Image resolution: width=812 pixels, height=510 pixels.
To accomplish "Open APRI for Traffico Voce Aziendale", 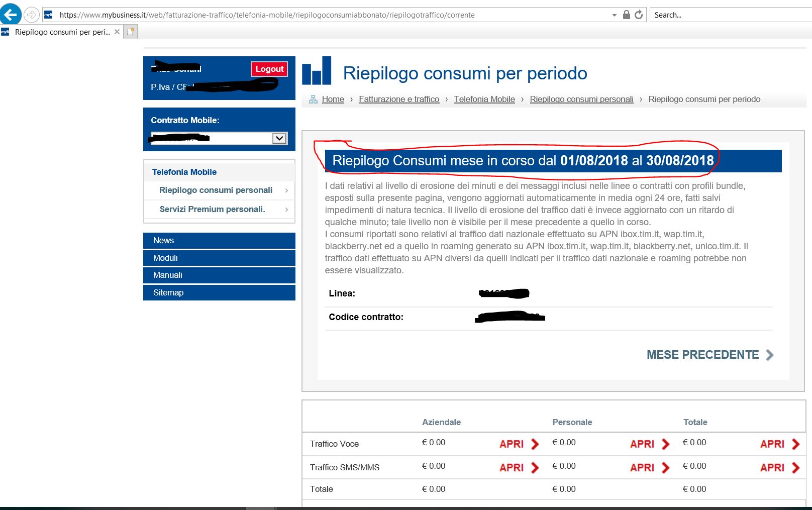I will pos(519,444).
